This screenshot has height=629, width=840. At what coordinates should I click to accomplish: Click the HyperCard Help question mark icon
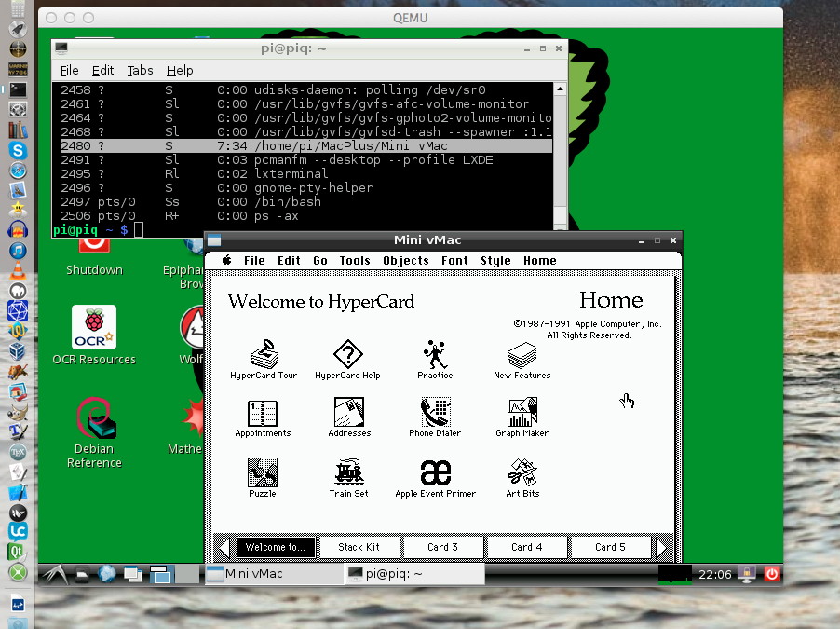[x=347, y=356]
